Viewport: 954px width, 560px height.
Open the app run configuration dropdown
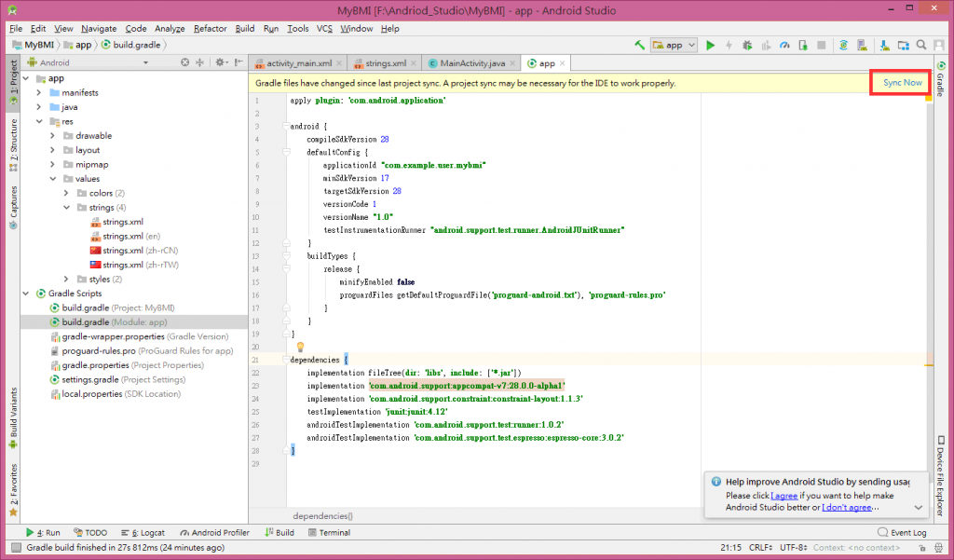pos(675,45)
